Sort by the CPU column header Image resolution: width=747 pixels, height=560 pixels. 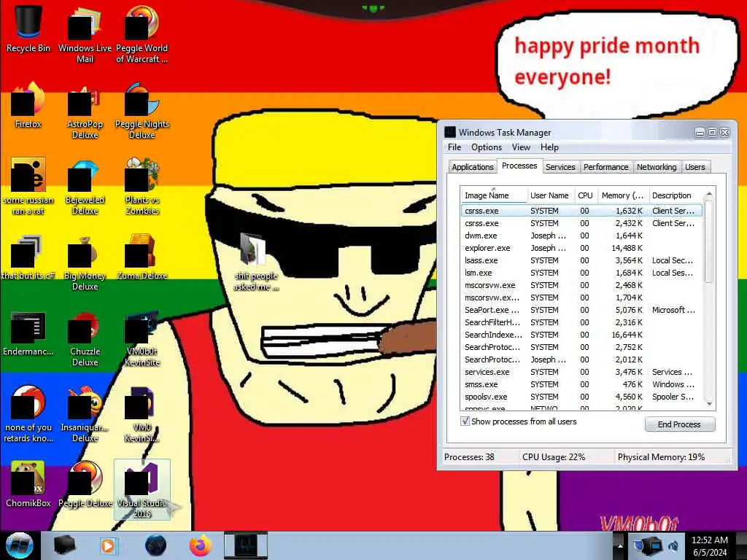pos(586,195)
